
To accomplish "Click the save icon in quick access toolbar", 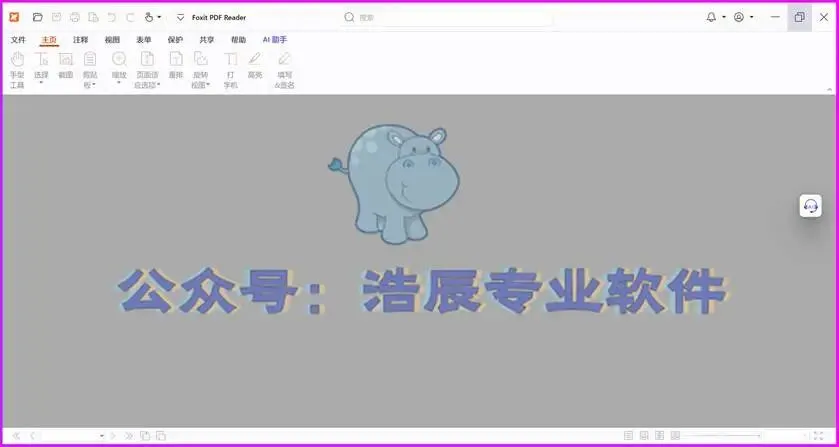I will click(x=56, y=17).
